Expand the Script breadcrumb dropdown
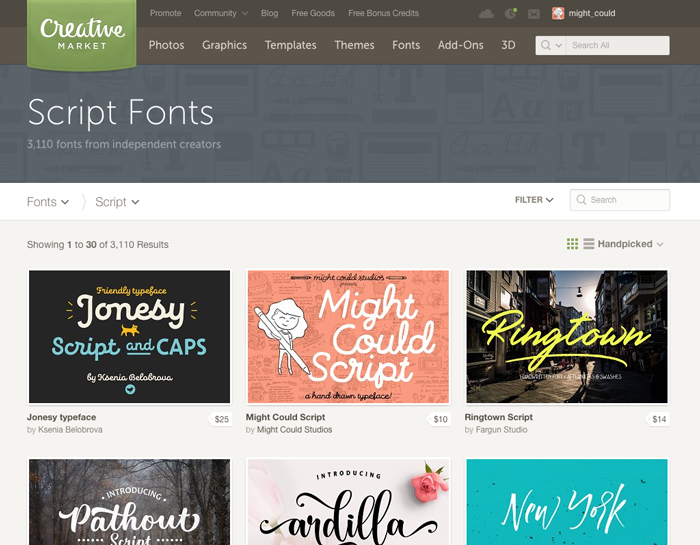700x545 pixels. click(117, 202)
